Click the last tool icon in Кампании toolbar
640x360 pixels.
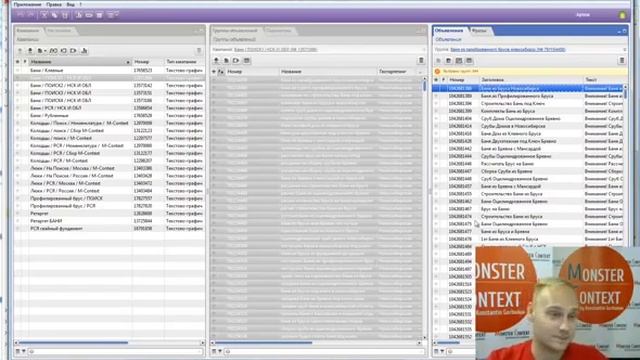(84, 51)
